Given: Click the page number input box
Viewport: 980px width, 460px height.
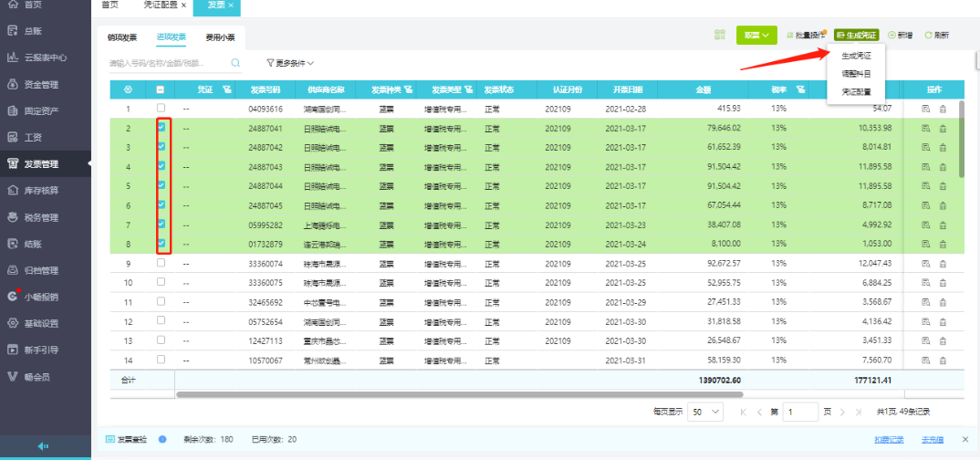Looking at the screenshot, I should [x=800, y=412].
